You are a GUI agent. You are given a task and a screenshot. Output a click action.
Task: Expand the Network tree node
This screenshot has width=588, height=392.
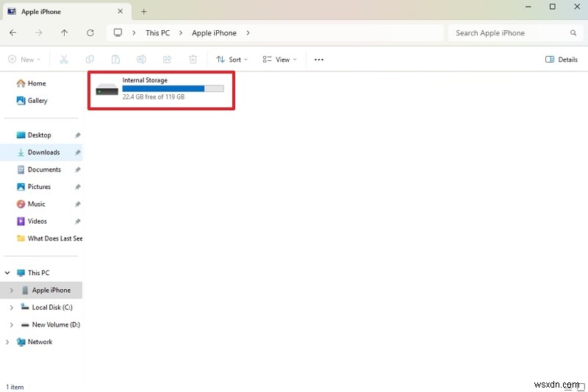point(7,342)
